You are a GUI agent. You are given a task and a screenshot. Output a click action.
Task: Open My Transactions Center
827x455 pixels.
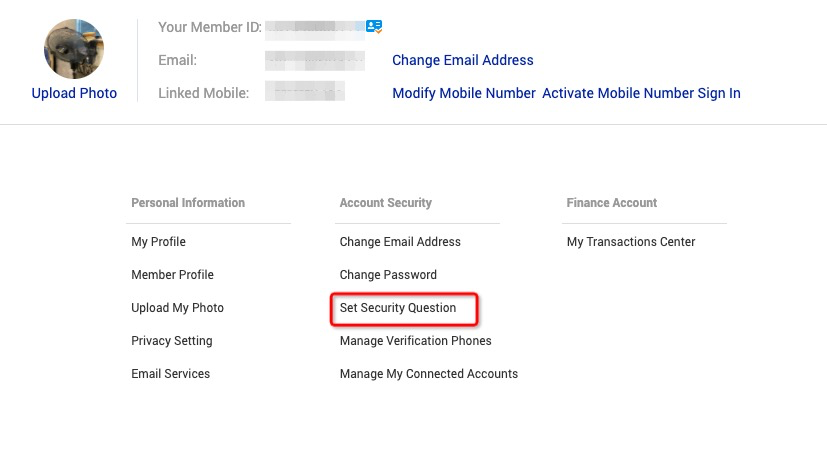[630, 242]
